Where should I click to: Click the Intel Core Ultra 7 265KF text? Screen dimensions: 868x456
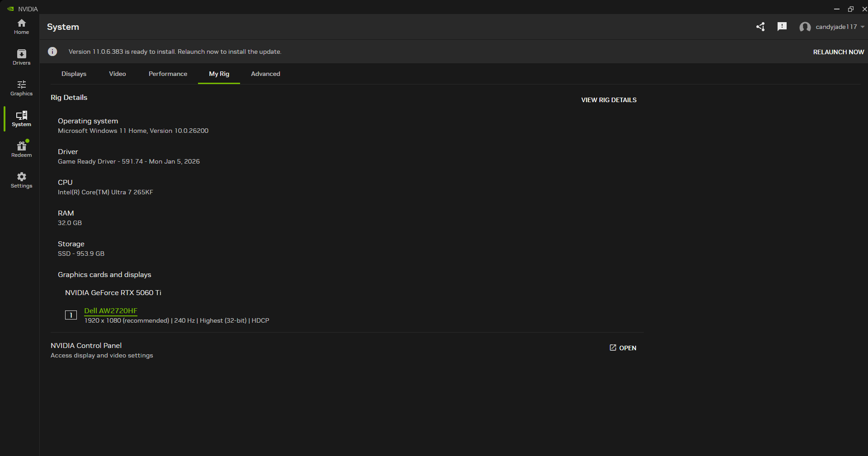coord(105,192)
